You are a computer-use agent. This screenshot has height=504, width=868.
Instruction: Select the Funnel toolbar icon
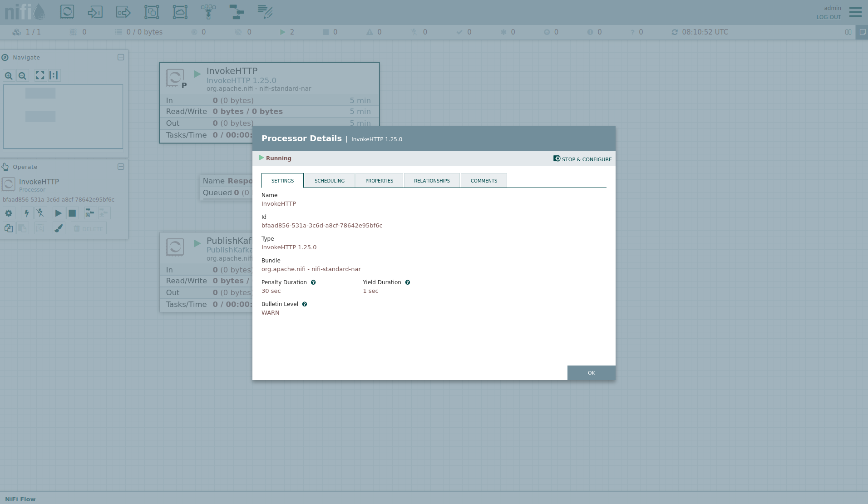(208, 12)
